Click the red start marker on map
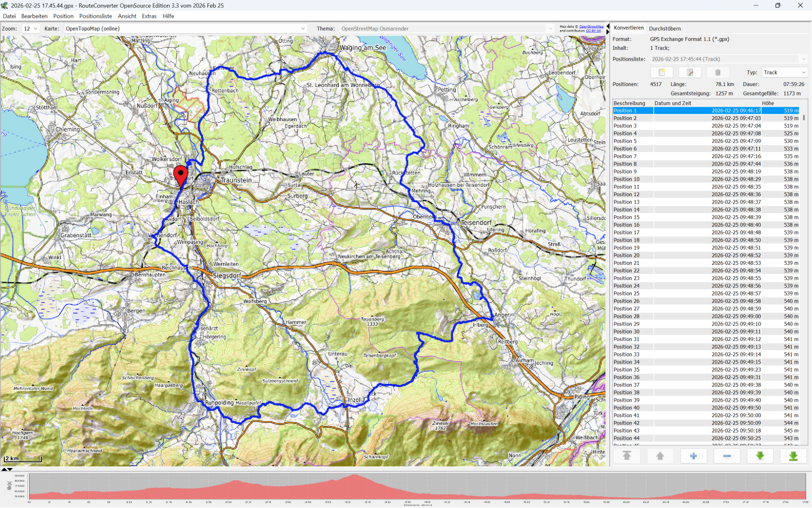The height and width of the screenshot is (508, 812). tap(181, 176)
